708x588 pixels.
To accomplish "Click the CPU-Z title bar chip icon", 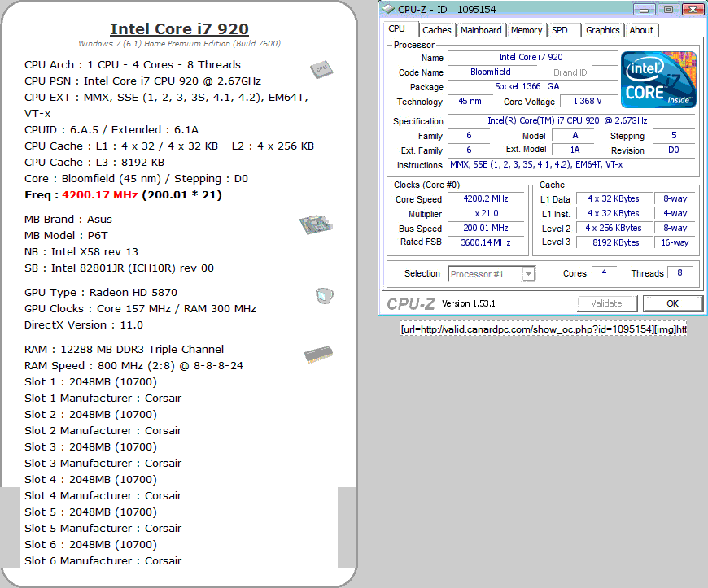I will pyautogui.click(x=388, y=9).
